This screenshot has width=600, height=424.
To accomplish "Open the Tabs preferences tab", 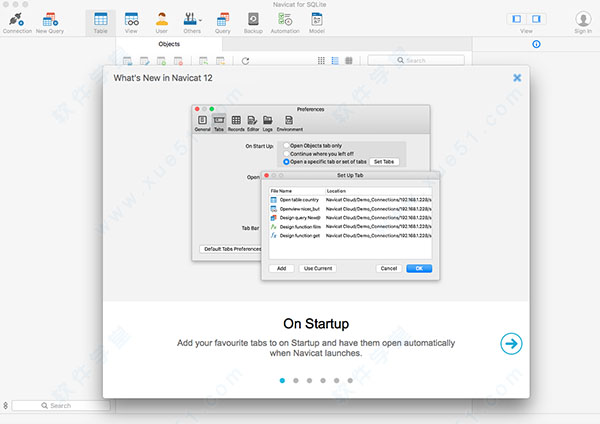I will tap(218, 123).
